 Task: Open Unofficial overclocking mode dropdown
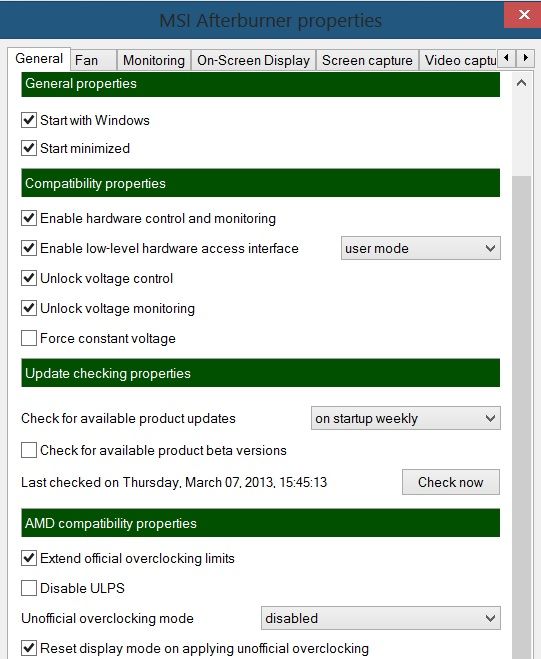380,618
